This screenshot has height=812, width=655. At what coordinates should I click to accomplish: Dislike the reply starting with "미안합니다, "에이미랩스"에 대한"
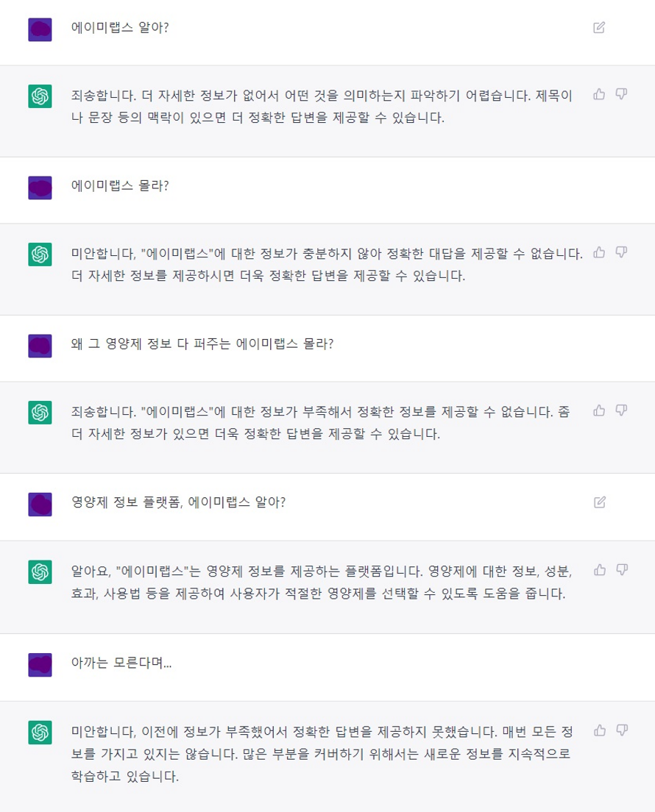pyautogui.click(x=621, y=252)
